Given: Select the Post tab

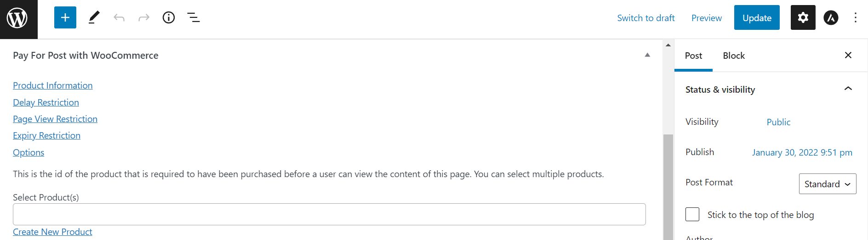Looking at the screenshot, I should tap(693, 56).
